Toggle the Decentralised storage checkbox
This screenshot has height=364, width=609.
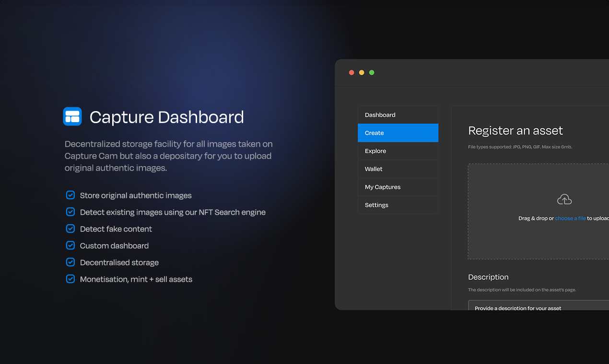(70, 262)
